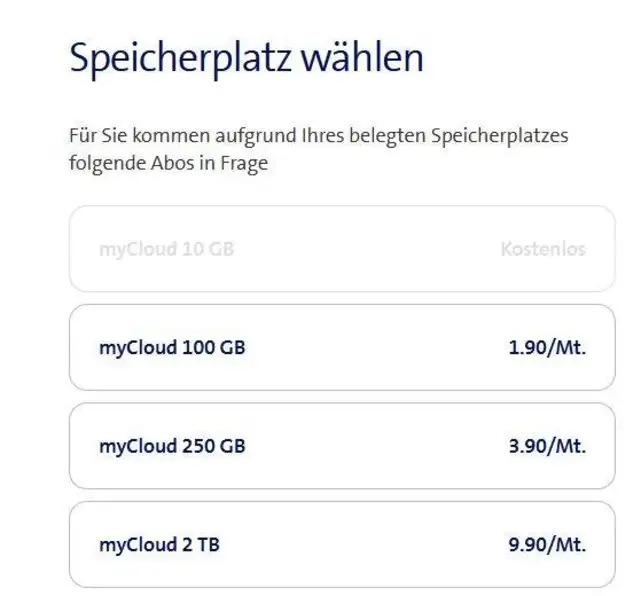
Task: Click the "folgende Abos in Frage" text line
Action: (x=168, y=163)
